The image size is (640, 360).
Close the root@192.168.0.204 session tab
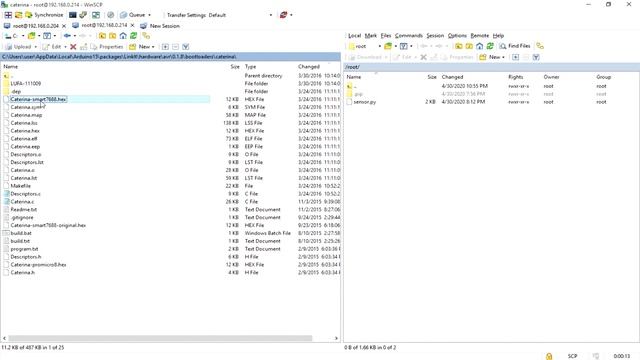pos(64,26)
